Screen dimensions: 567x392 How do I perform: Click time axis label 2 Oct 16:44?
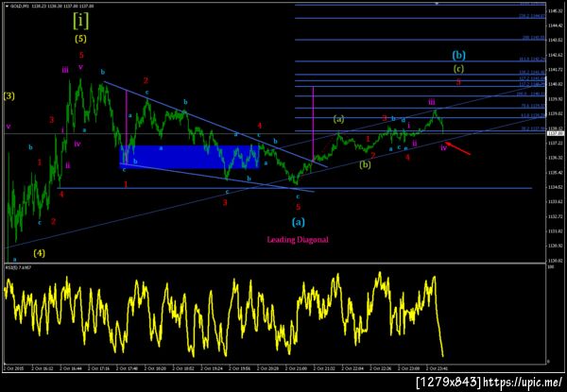click(72, 369)
